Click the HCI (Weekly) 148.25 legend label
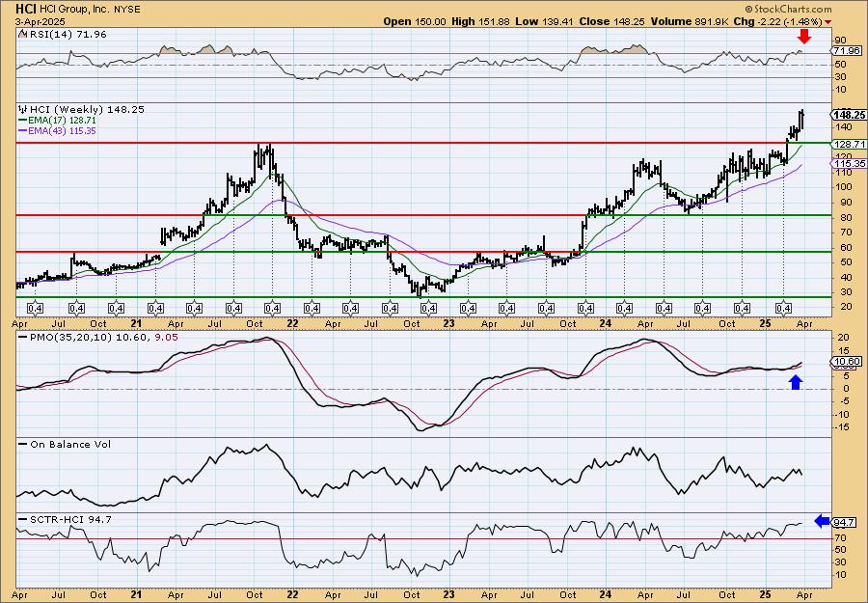This screenshot has height=603, width=868. click(x=87, y=110)
